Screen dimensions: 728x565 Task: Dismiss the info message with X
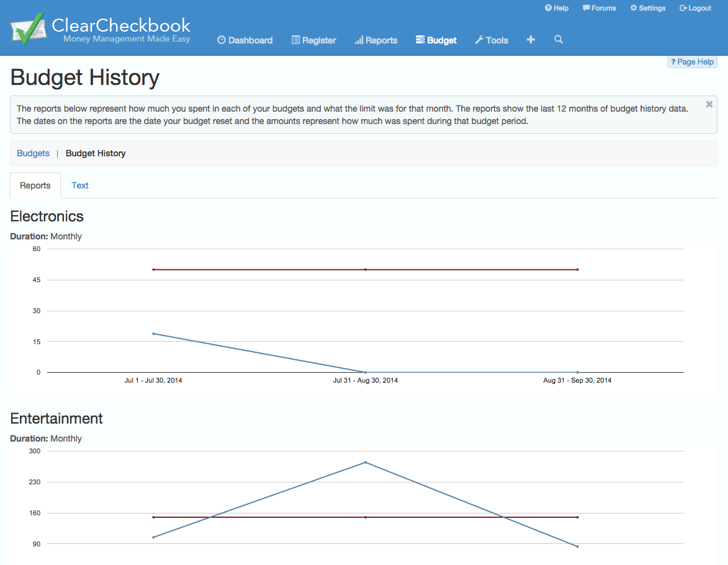709,105
